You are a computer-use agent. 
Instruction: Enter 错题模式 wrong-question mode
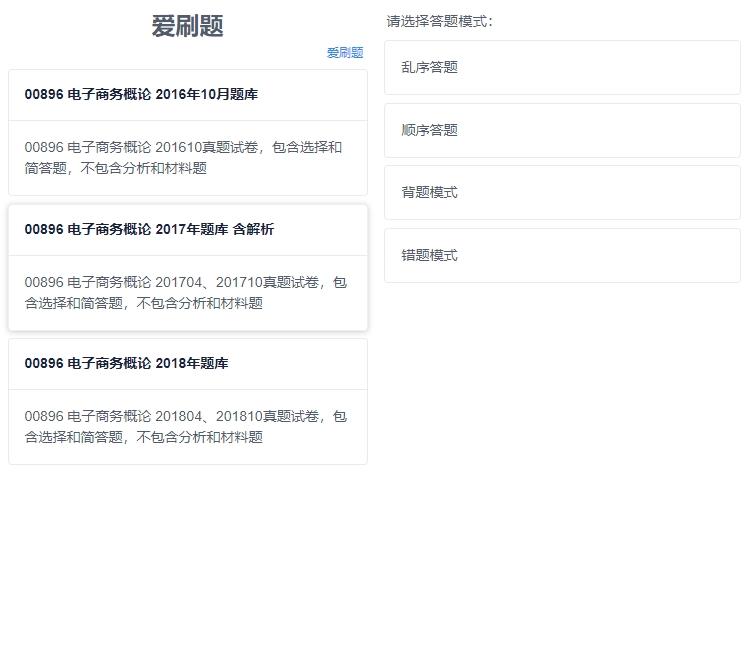430,256
